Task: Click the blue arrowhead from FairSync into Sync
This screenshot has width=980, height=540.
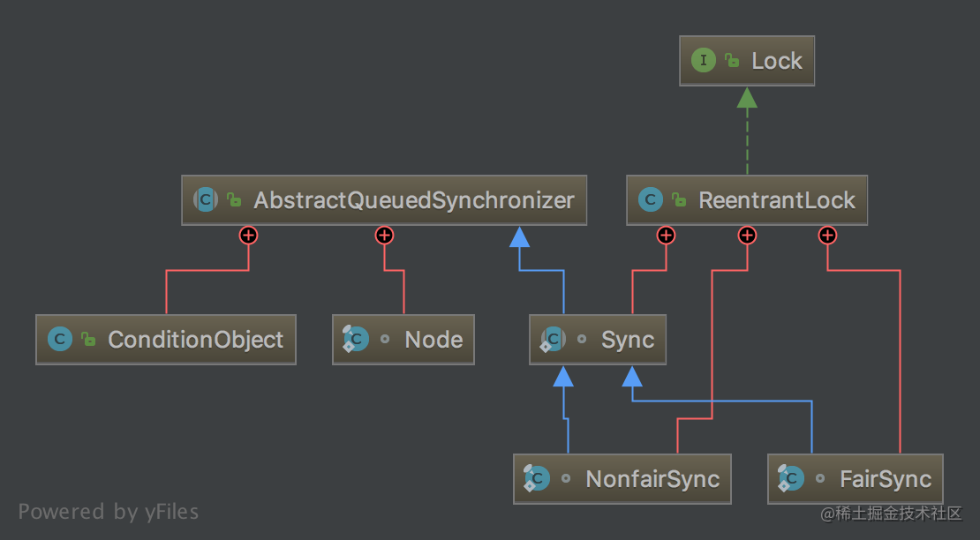Action: (x=632, y=376)
